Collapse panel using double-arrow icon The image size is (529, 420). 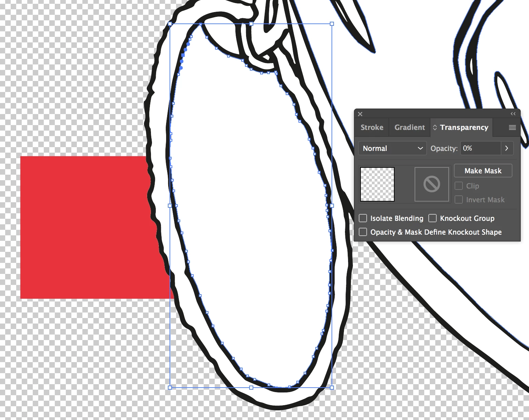513,114
